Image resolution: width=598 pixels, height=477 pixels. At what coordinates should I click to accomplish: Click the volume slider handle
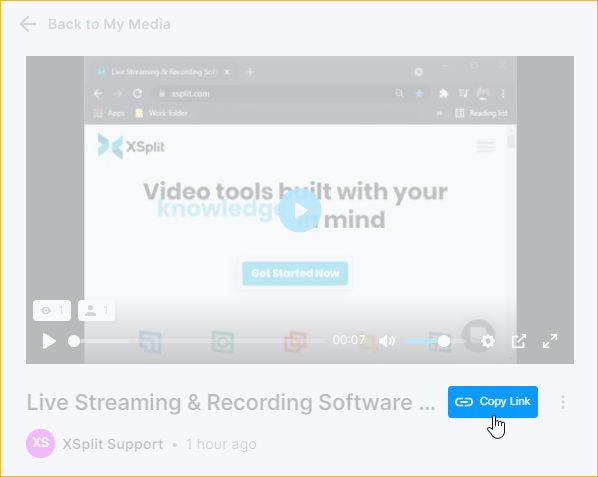[444, 341]
